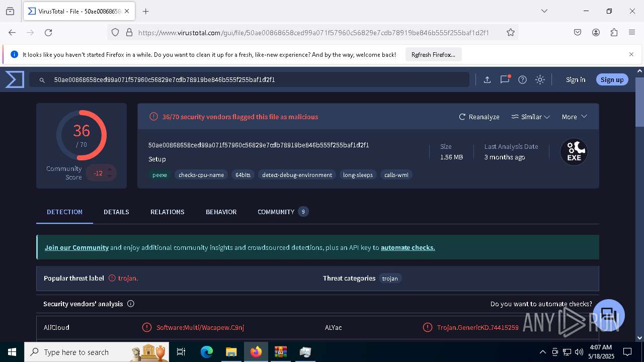Click the Firefox taskbar icon
This screenshot has width=644, height=362.
click(256, 352)
